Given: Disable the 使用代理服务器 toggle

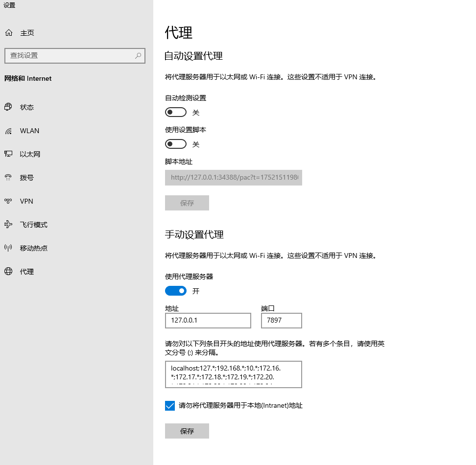Looking at the screenshot, I should pos(176,291).
